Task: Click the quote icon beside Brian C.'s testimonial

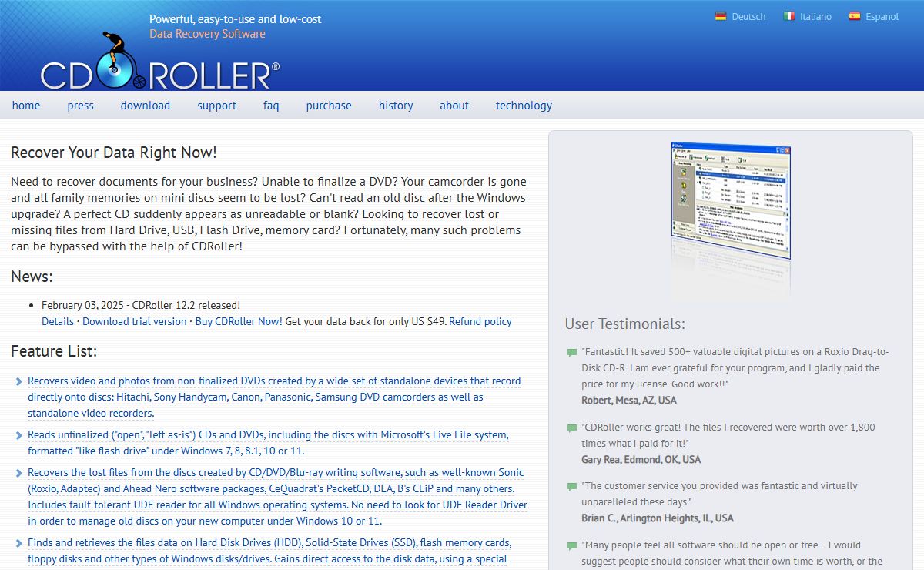Action: 571,487
